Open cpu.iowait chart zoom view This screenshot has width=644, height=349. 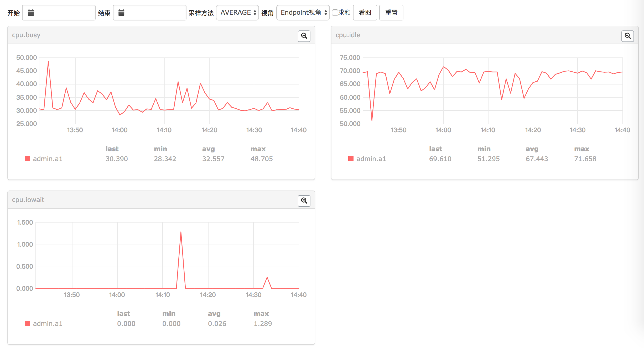point(304,201)
